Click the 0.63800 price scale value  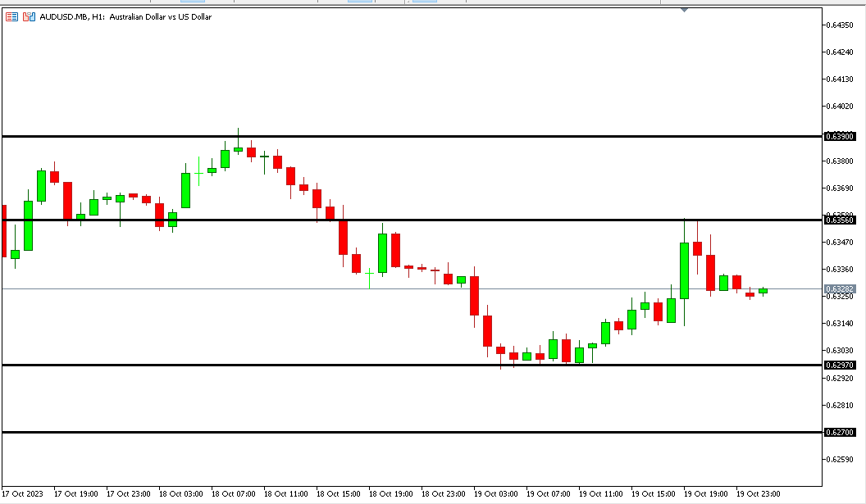click(840, 161)
